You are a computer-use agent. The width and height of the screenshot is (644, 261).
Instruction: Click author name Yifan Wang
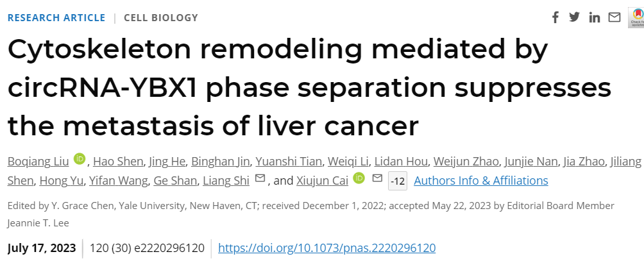coord(118,181)
